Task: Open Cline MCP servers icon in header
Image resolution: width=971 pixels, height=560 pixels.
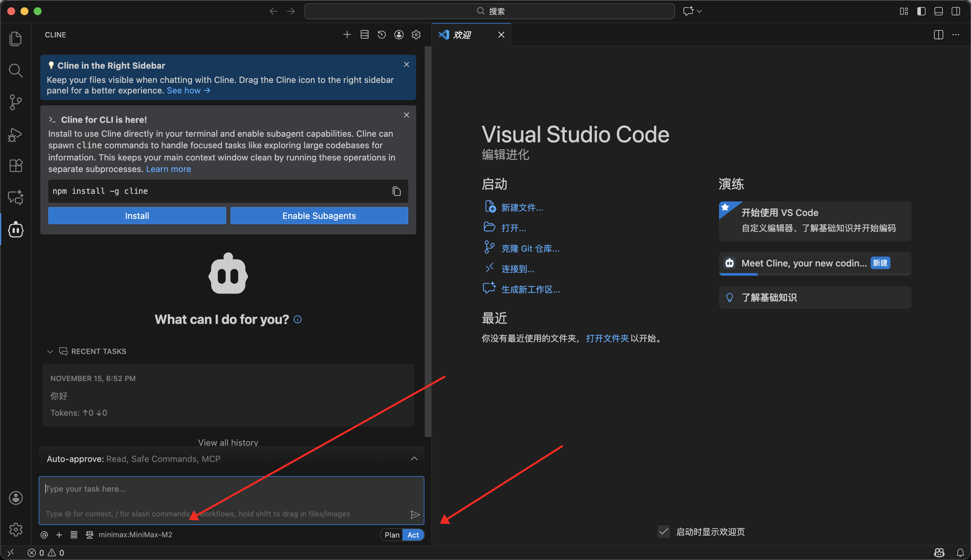Action: pos(364,35)
